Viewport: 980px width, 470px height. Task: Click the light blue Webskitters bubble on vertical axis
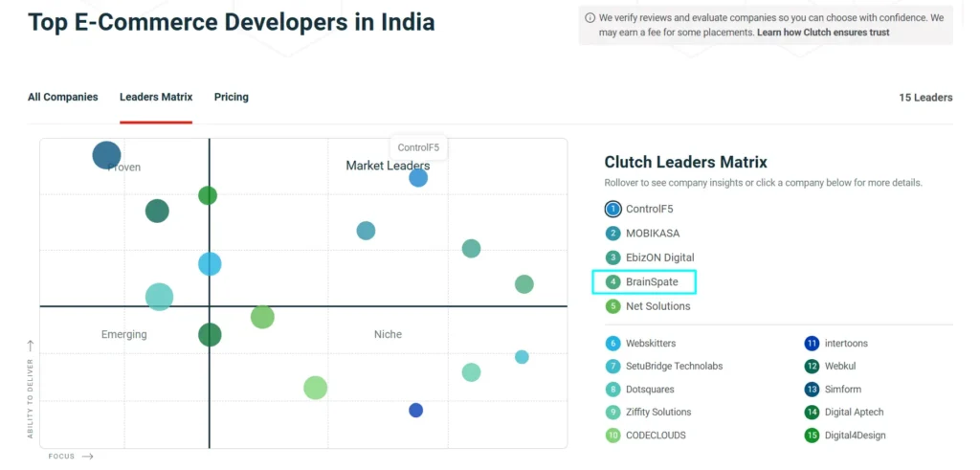pos(210,264)
